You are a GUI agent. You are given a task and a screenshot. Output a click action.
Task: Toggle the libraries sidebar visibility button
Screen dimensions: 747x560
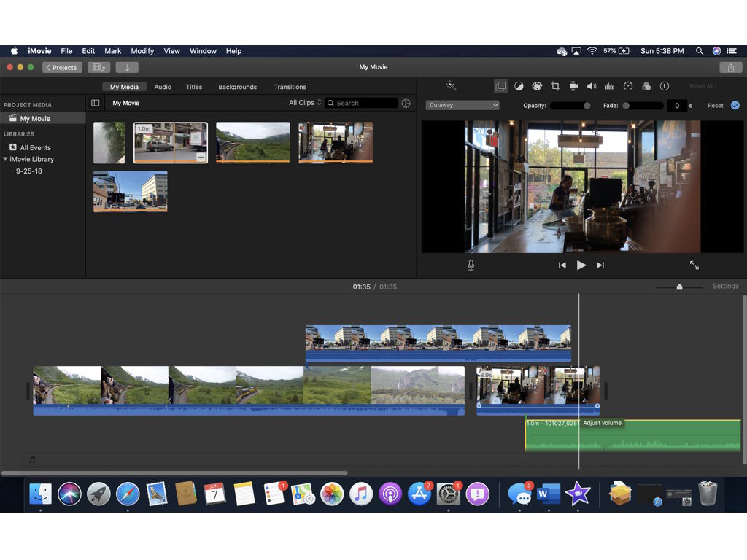click(x=96, y=103)
